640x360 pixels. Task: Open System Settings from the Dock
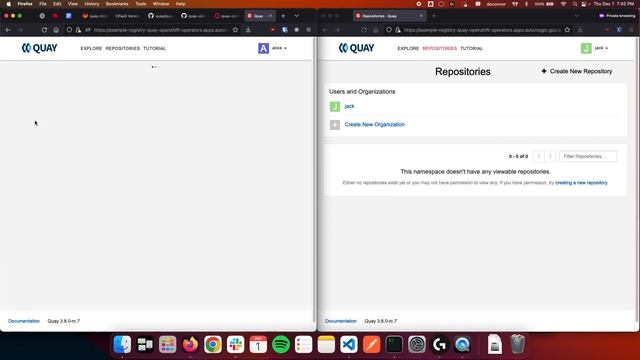[x=417, y=344]
